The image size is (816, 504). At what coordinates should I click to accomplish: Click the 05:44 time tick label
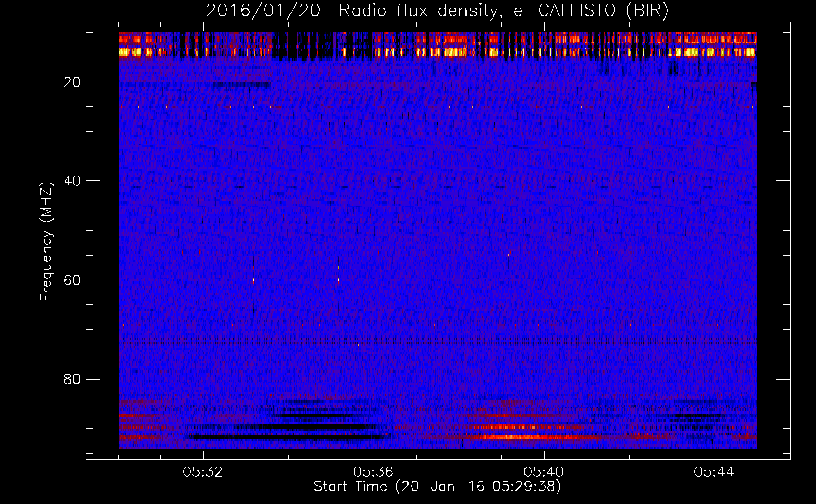pos(714,472)
